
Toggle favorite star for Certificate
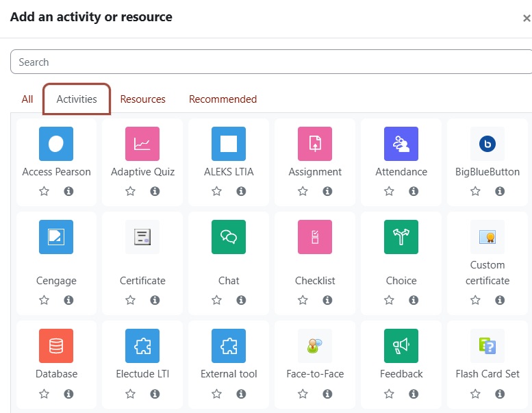[131, 300]
